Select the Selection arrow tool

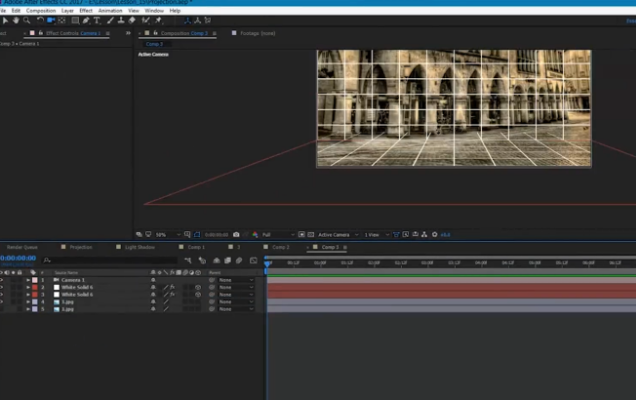(4, 20)
